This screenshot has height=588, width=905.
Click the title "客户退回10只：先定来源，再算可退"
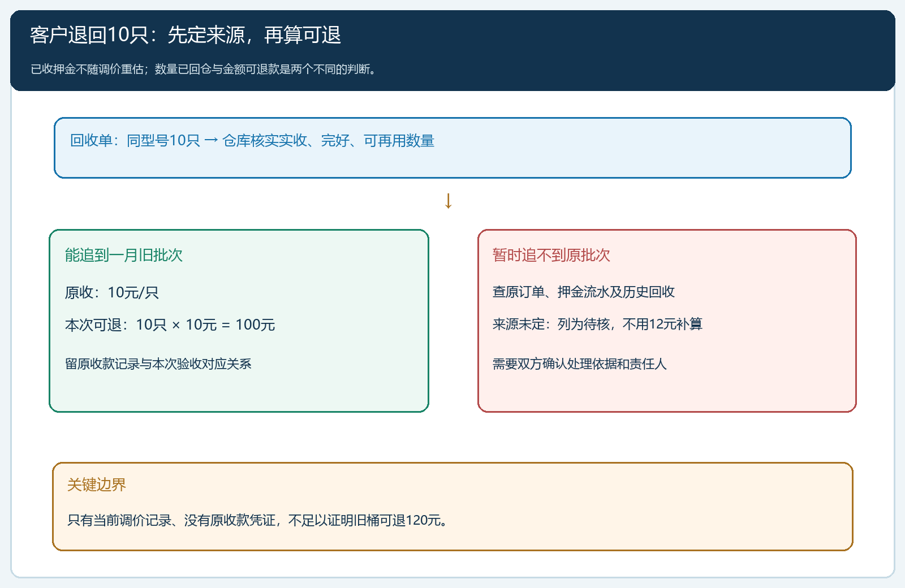(x=186, y=35)
